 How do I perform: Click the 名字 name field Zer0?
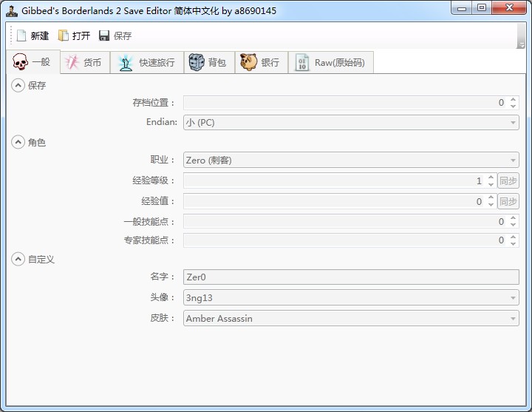(x=351, y=277)
